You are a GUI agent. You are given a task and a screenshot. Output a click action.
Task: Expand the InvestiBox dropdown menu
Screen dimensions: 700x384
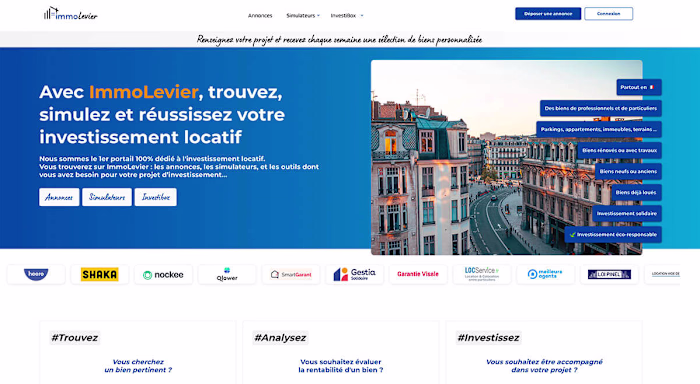[346, 16]
